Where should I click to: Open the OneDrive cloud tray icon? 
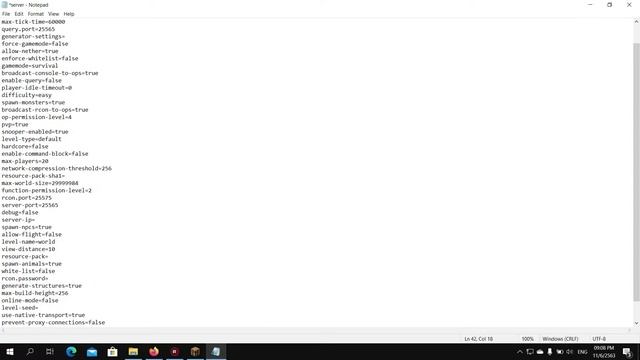tap(540, 352)
